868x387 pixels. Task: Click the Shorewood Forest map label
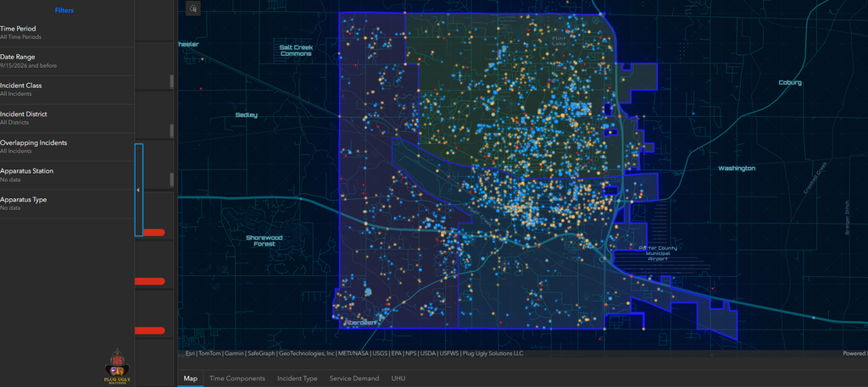264,241
